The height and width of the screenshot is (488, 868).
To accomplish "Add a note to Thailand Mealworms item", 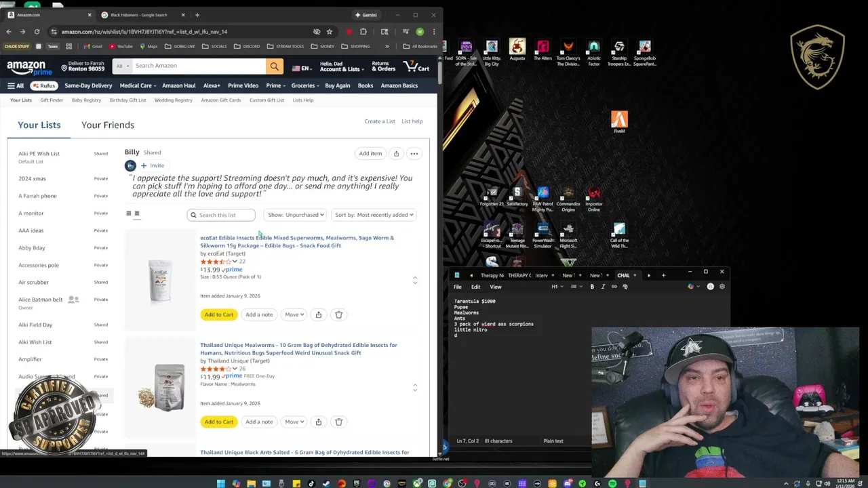I will [259, 422].
